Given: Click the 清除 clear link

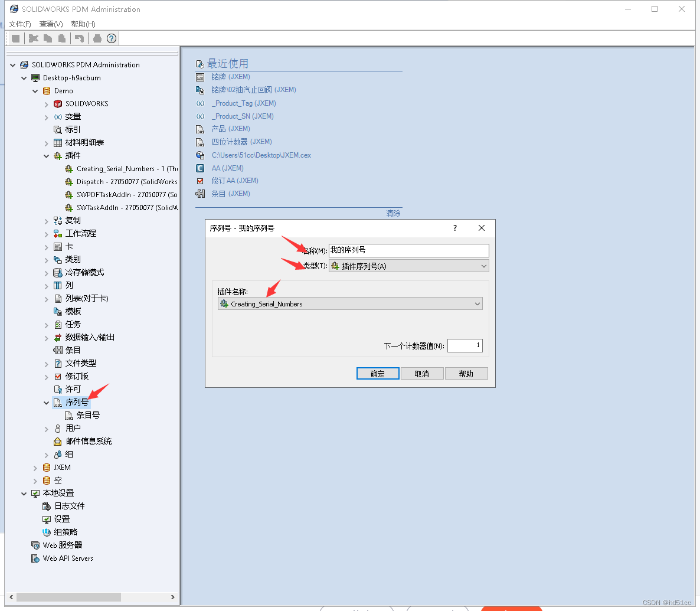Looking at the screenshot, I should [x=393, y=213].
